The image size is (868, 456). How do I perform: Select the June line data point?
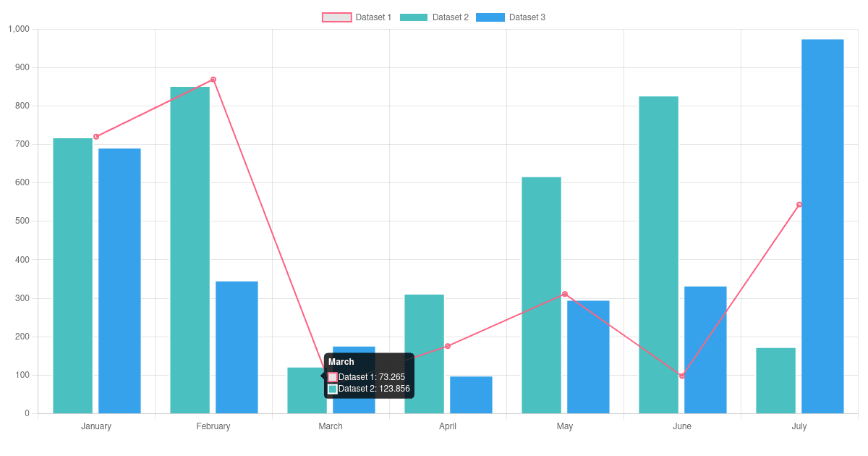point(682,376)
